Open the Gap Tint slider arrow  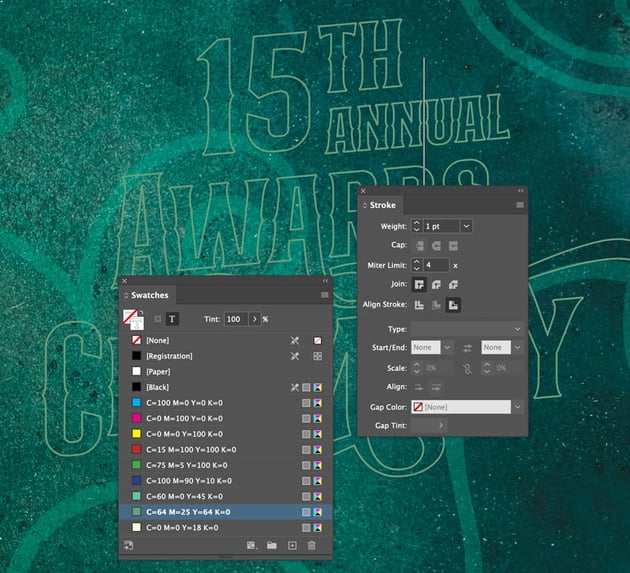coord(441,425)
